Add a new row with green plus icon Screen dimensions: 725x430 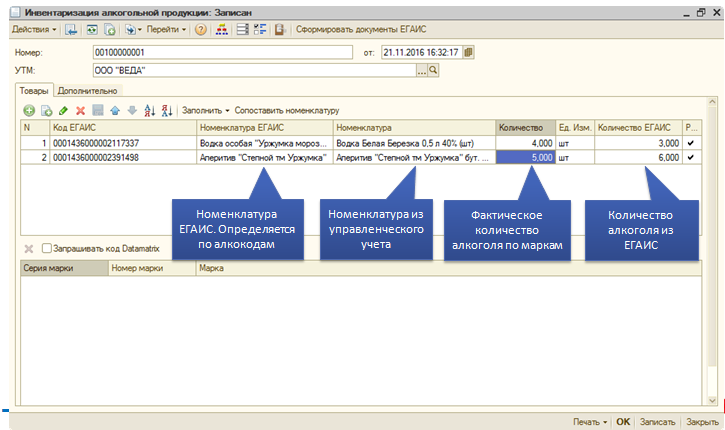point(29,111)
